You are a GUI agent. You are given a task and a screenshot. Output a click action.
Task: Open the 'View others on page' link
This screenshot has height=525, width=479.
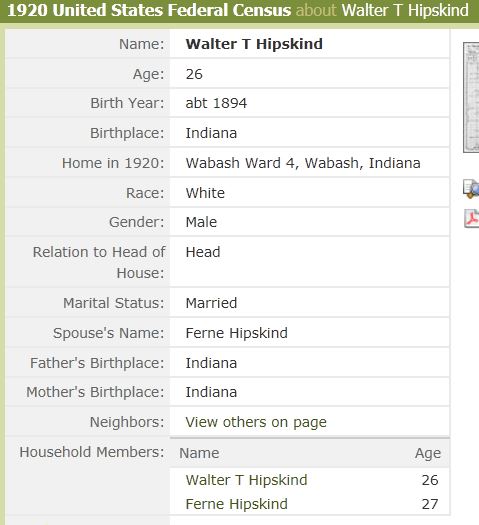[x=256, y=422]
